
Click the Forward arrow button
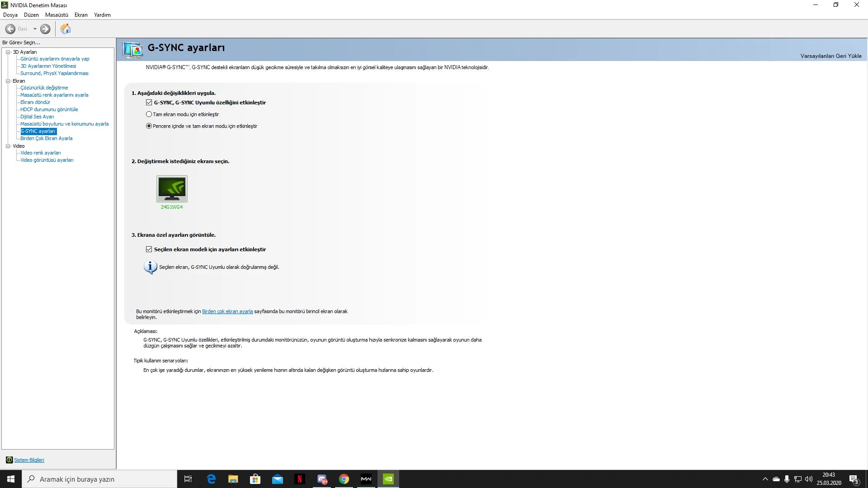45,29
